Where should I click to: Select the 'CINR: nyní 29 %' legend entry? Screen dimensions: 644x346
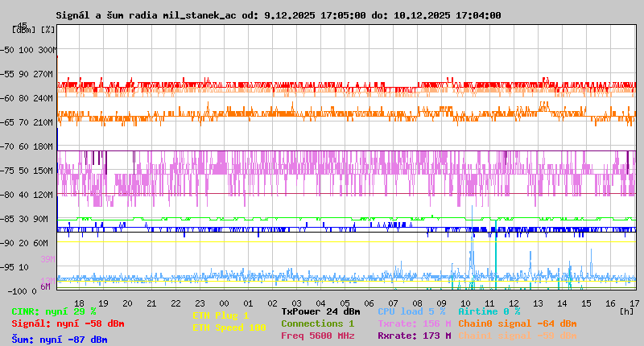(54, 311)
